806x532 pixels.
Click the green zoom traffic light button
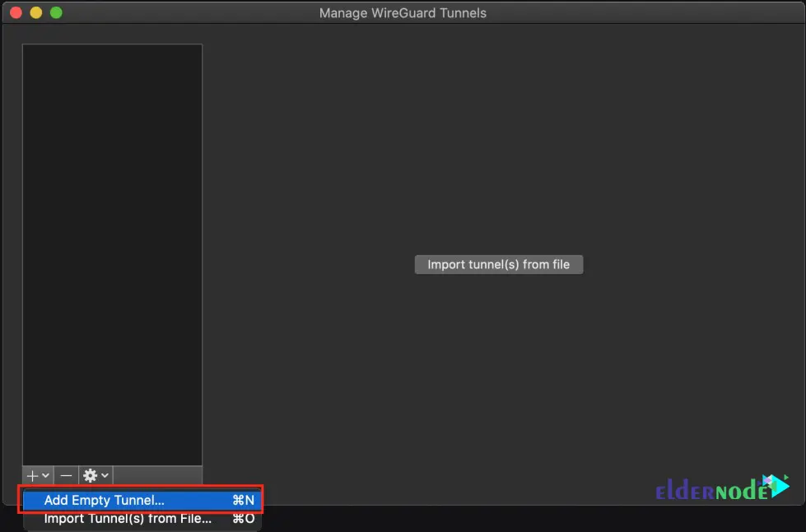coord(56,12)
